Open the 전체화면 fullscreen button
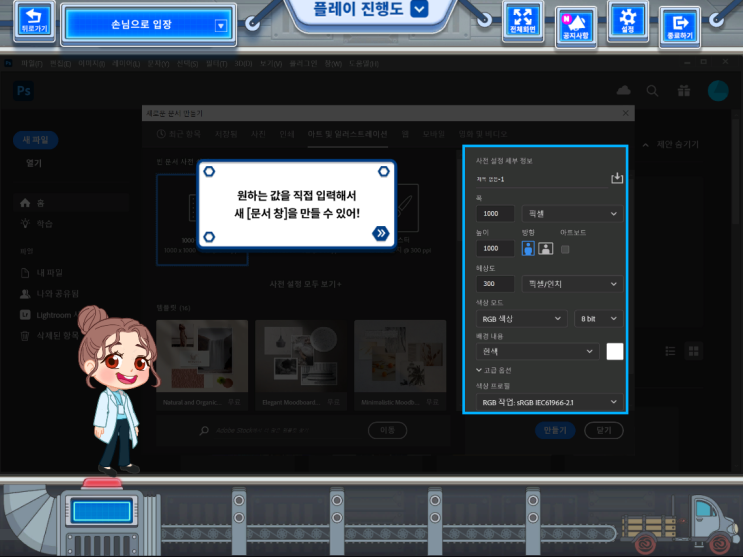743x557 pixels. 523,21
